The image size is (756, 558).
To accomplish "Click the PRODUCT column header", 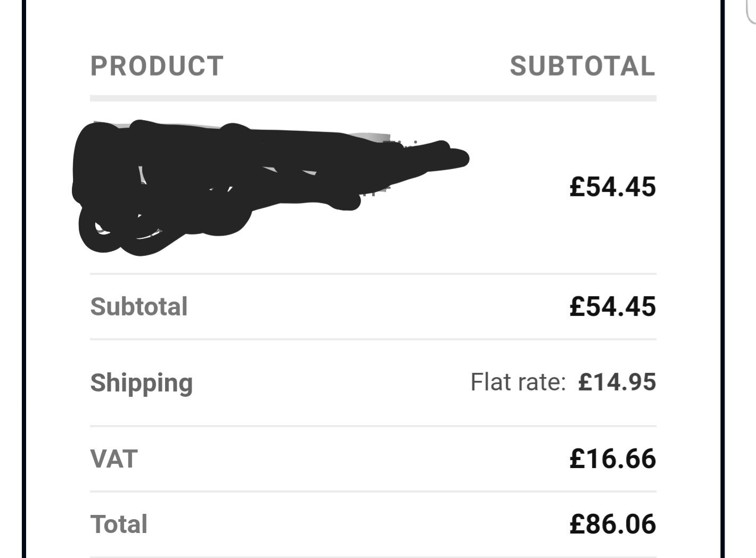I will [157, 66].
